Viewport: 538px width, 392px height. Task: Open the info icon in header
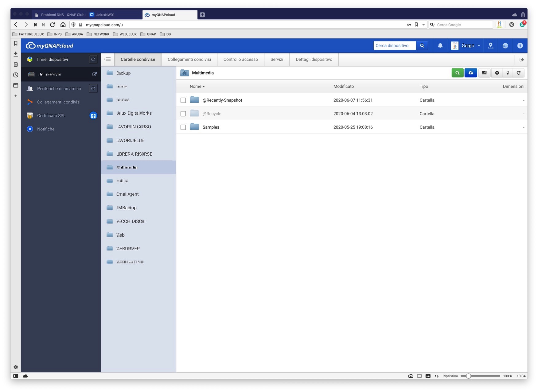click(520, 46)
